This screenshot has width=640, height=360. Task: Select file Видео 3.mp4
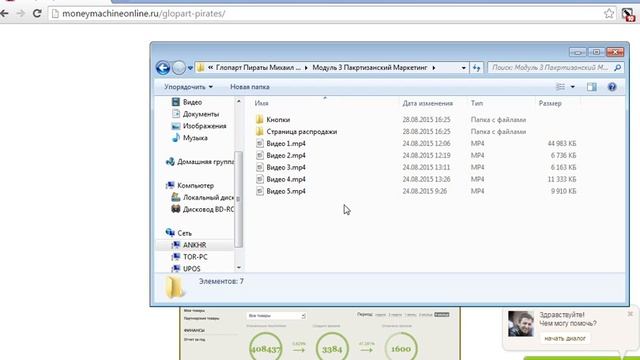(281, 167)
